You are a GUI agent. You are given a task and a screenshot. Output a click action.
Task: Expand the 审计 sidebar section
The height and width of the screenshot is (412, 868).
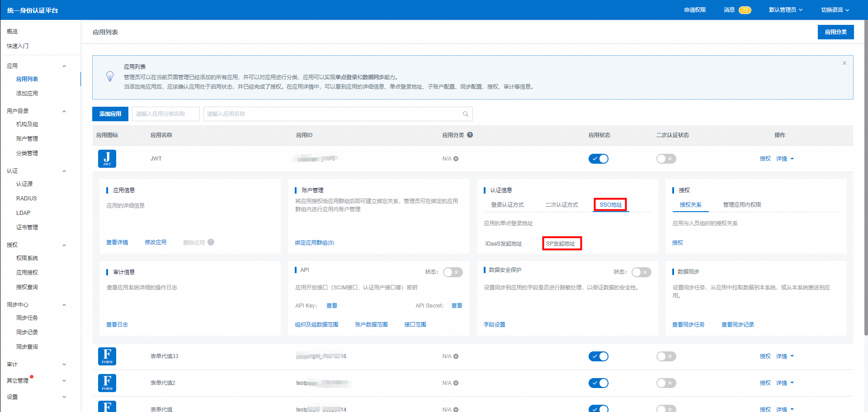[36, 365]
